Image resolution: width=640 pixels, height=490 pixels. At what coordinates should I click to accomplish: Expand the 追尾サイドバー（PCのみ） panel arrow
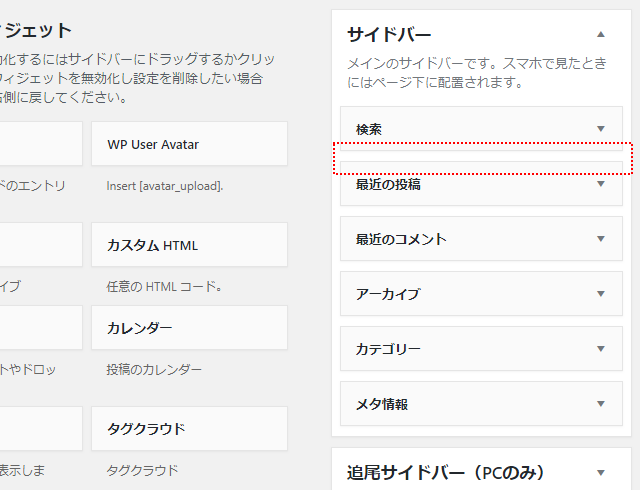(601, 472)
